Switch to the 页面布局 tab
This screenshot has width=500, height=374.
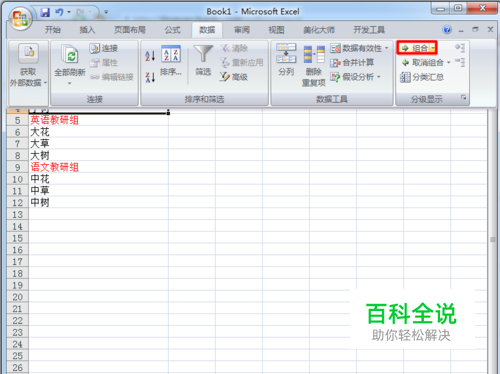pos(130,30)
